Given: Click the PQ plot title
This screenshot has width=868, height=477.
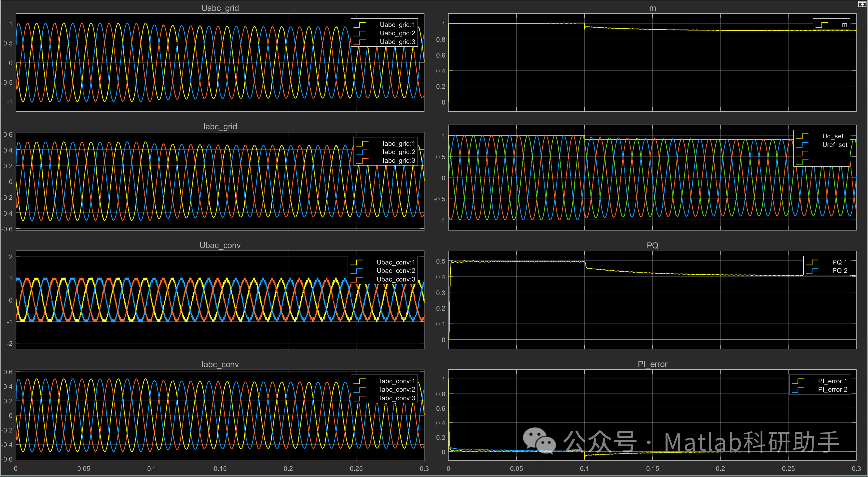Looking at the screenshot, I should click(652, 245).
